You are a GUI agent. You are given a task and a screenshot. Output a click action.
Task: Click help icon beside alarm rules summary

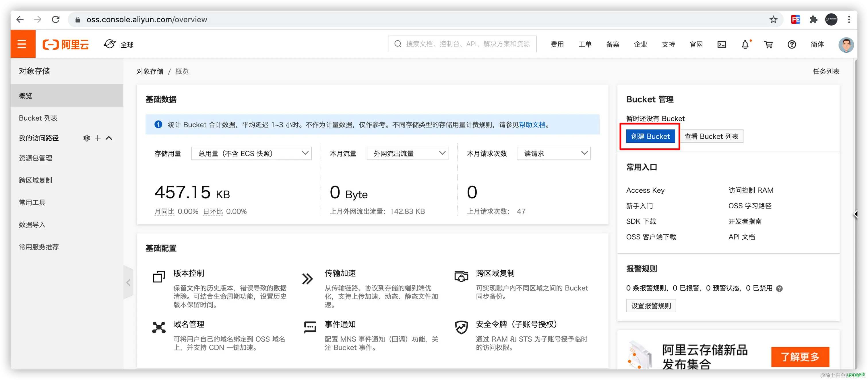pos(779,288)
